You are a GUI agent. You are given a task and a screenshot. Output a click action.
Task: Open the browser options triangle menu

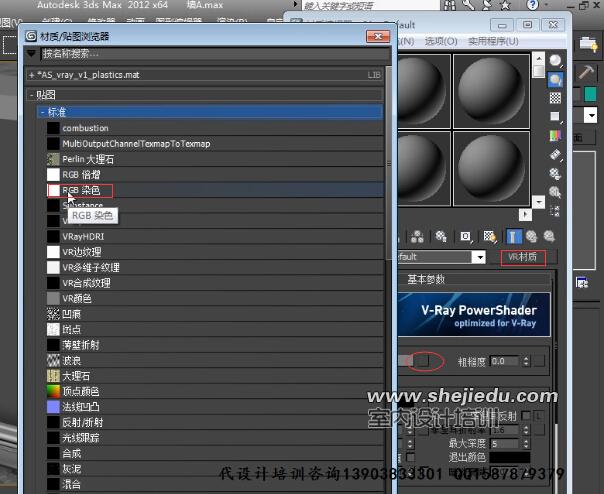point(32,53)
